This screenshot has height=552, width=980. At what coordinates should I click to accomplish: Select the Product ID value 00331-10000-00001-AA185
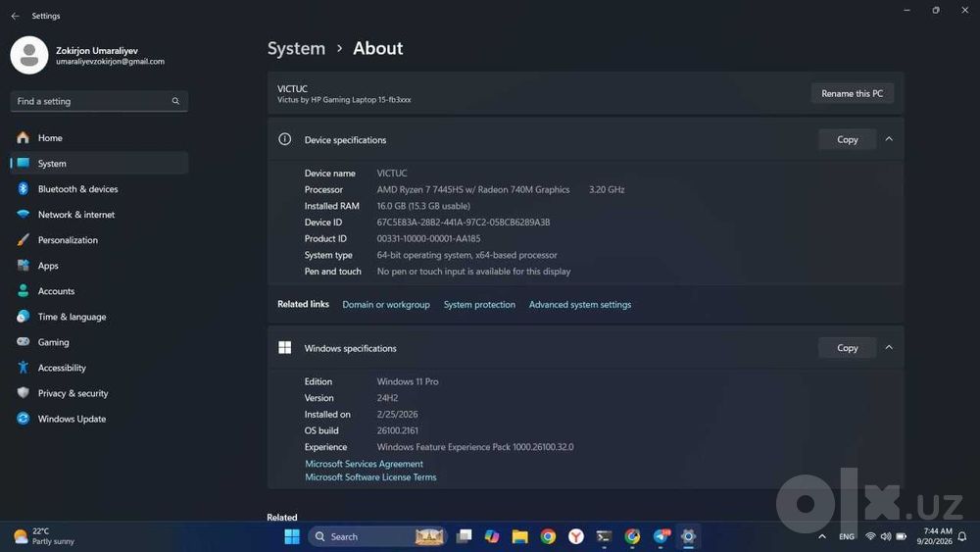tap(429, 238)
